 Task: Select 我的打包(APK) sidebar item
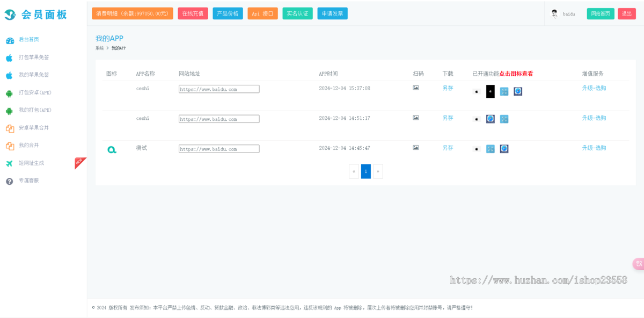point(34,110)
